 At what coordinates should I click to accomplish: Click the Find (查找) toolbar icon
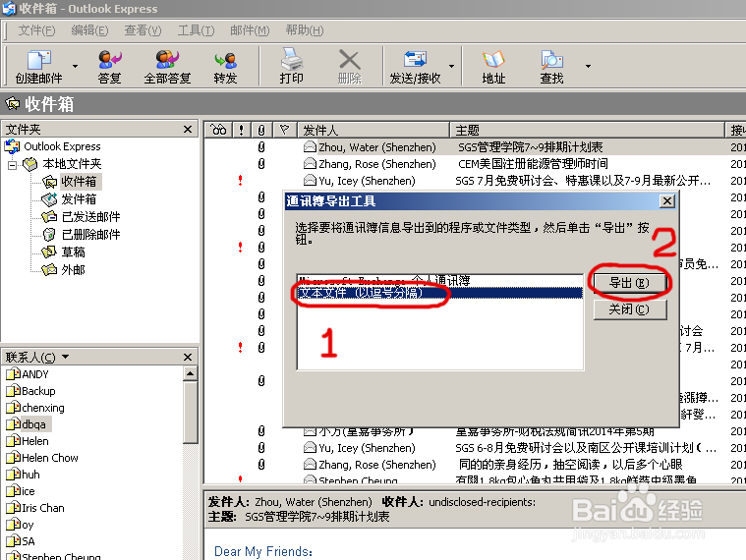click(551, 66)
